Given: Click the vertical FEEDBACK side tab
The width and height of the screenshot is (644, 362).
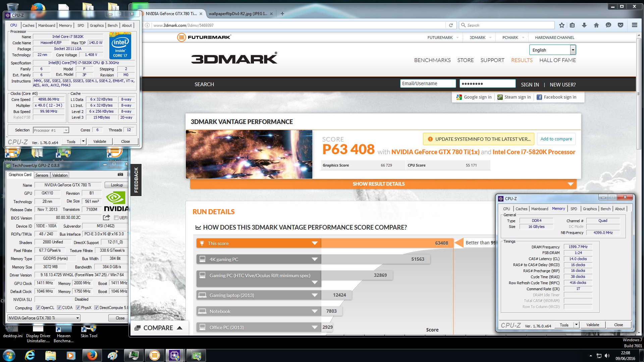Looking at the screenshot, I should [136, 180].
